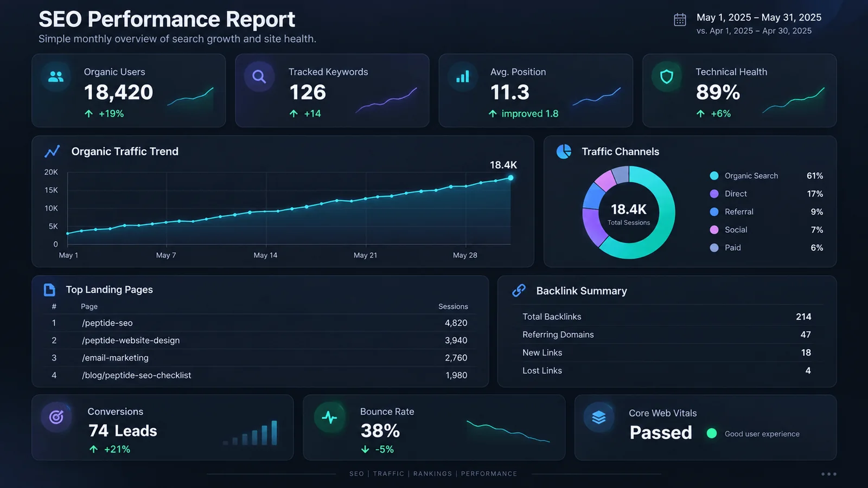This screenshot has width=868, height=488.
Task: Click the Organic Search legend color dot
Action: 714,176
